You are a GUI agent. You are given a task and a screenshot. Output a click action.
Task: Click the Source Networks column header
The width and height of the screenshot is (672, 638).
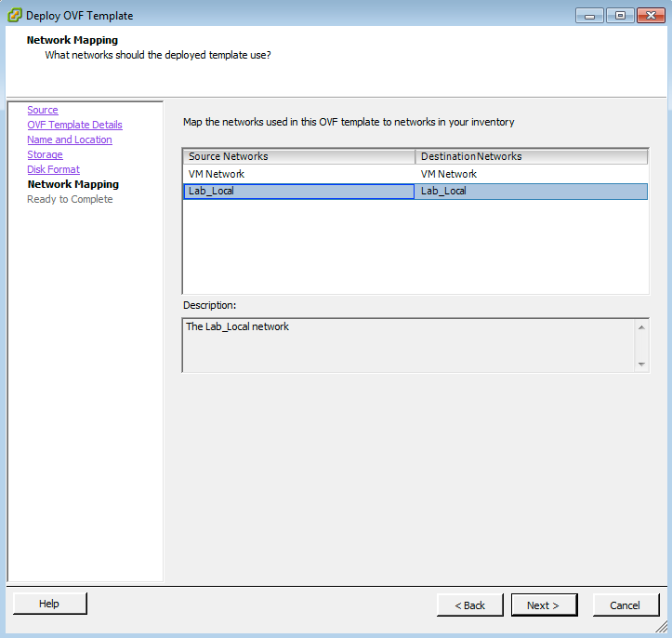299,156
